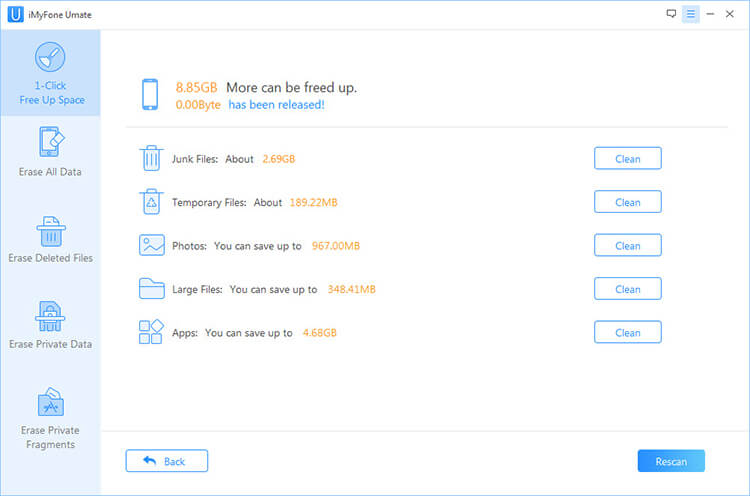
Task: Click the iPhone device icon beside 8.85GB
Action: tap(150, 94)
